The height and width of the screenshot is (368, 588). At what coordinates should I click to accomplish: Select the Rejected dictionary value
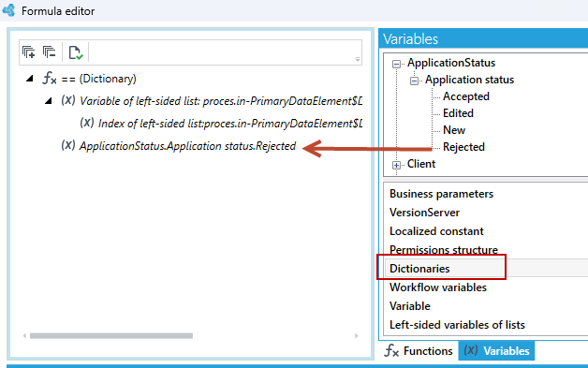(x=463, y=147)
